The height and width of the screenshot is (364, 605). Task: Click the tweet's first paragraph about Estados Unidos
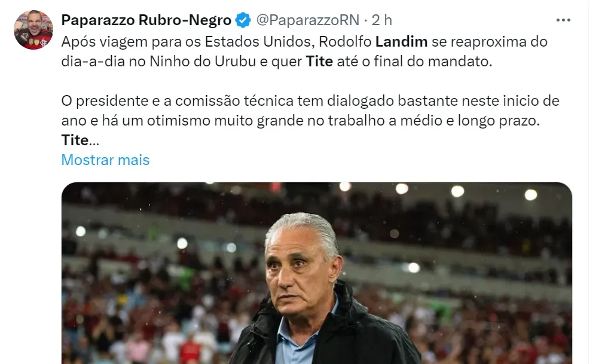click(304, 51)
